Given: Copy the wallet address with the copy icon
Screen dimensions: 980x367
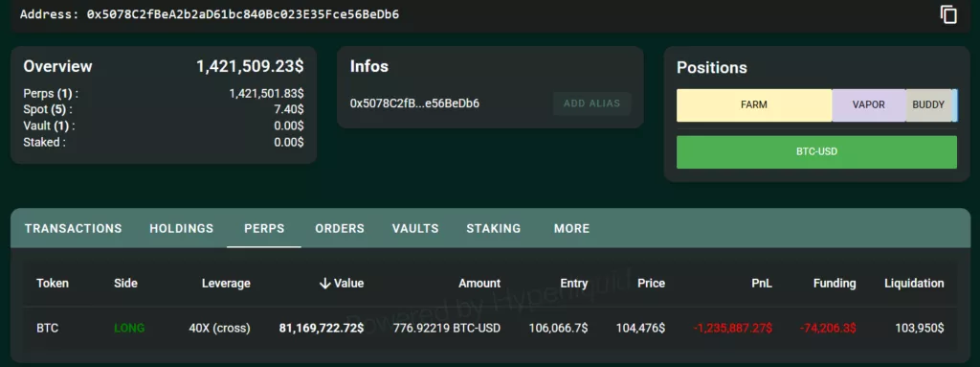Looking at the screenshot, I should [948, 14].
